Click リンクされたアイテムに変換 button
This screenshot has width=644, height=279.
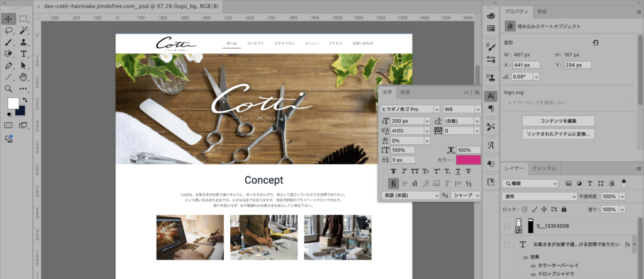pos(558,134)
